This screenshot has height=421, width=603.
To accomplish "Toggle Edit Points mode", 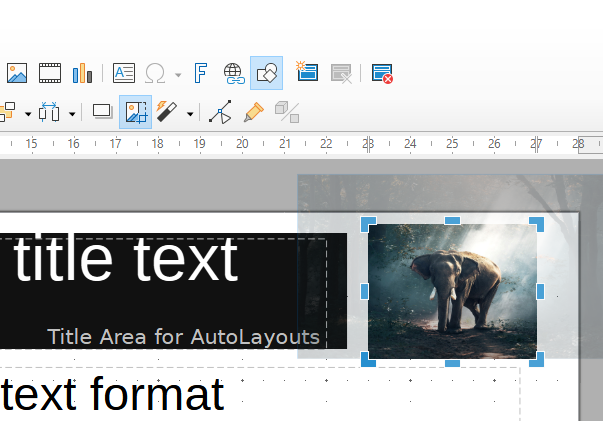I will pyautogui.click(x=220, y=112).
